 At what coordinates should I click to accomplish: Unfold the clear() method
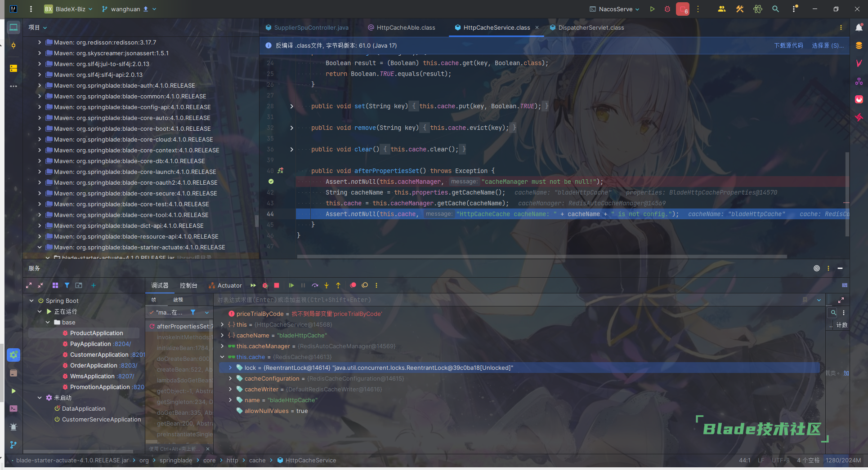[x=291, y=150]
